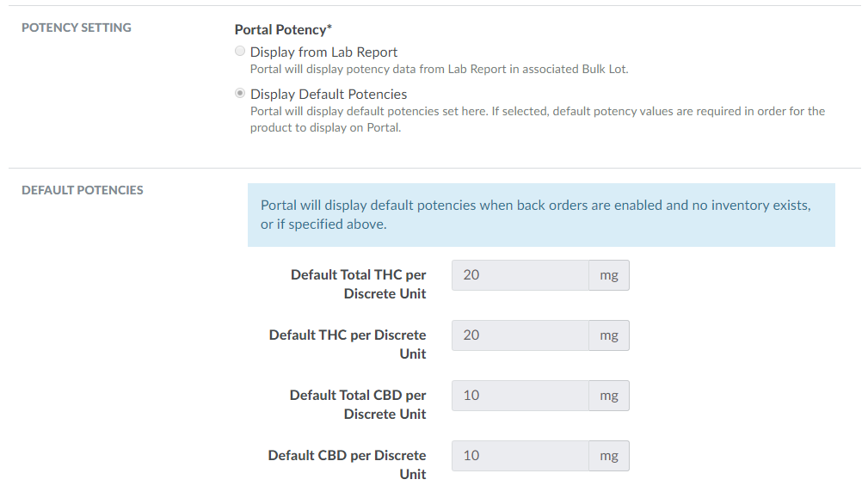Click the Default Total THC per Discrete Unit label

click(x=359, y=284)
